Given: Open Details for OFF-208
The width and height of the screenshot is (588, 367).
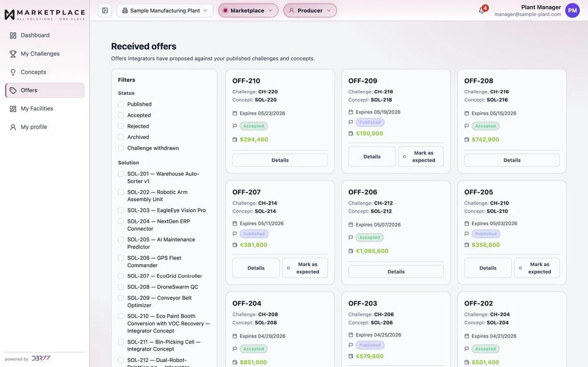Looking at the screenshot, I should pos(512,160).
